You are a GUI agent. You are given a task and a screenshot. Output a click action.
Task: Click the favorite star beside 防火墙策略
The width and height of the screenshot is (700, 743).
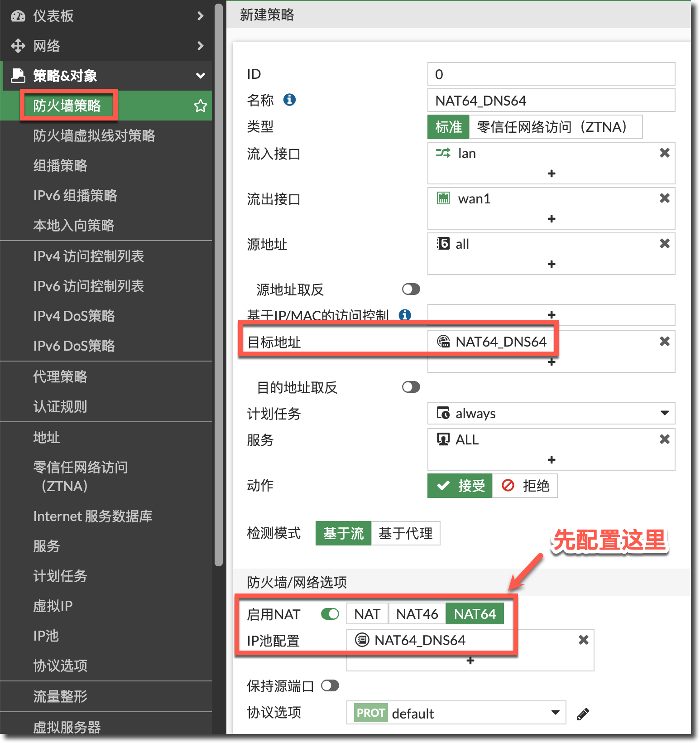pyautogui.click(x=200, y=106)
